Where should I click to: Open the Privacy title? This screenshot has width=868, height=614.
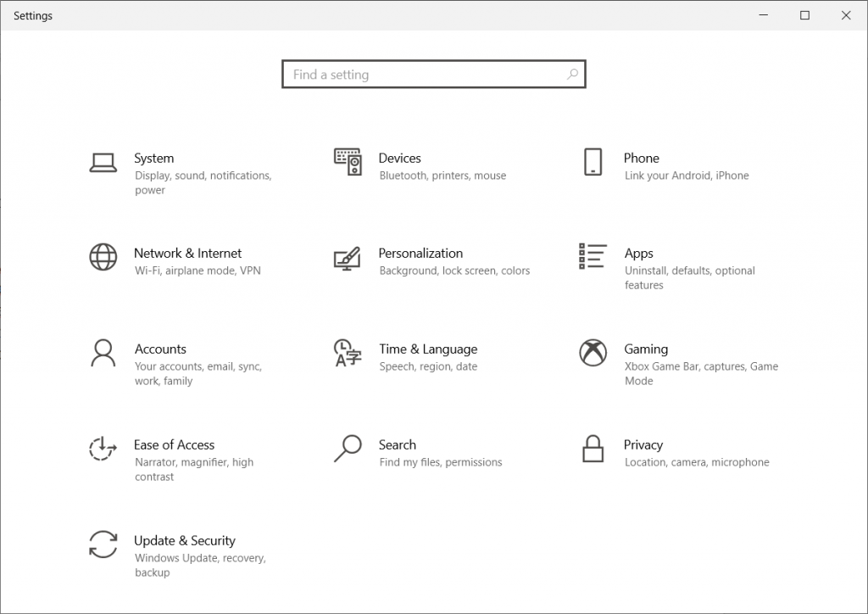[643, 445]
